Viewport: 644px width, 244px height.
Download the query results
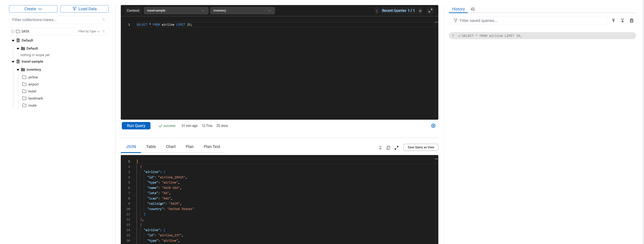380,148
